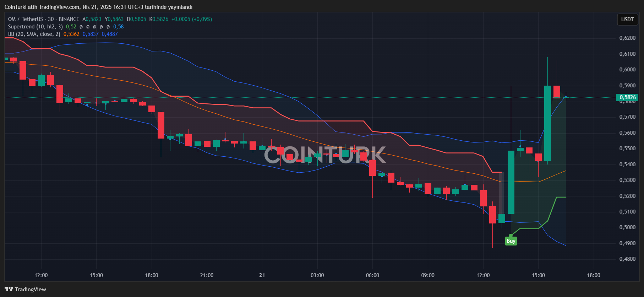
Task: Click the BB (20, SMA, close, 2) indicator label
Action: tap(34, 34)
